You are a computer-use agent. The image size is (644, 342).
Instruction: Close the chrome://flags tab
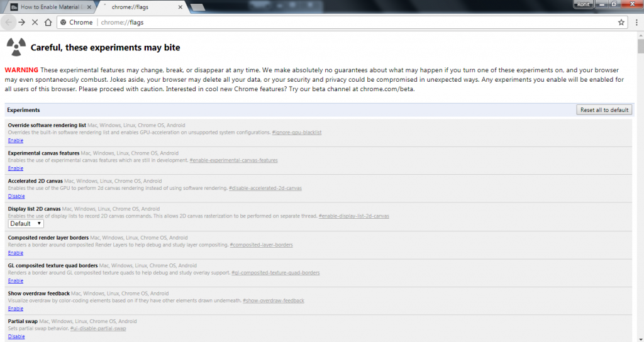180,7
